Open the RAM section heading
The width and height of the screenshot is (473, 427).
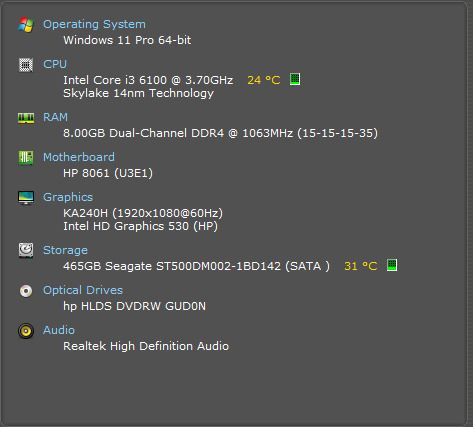55,117
